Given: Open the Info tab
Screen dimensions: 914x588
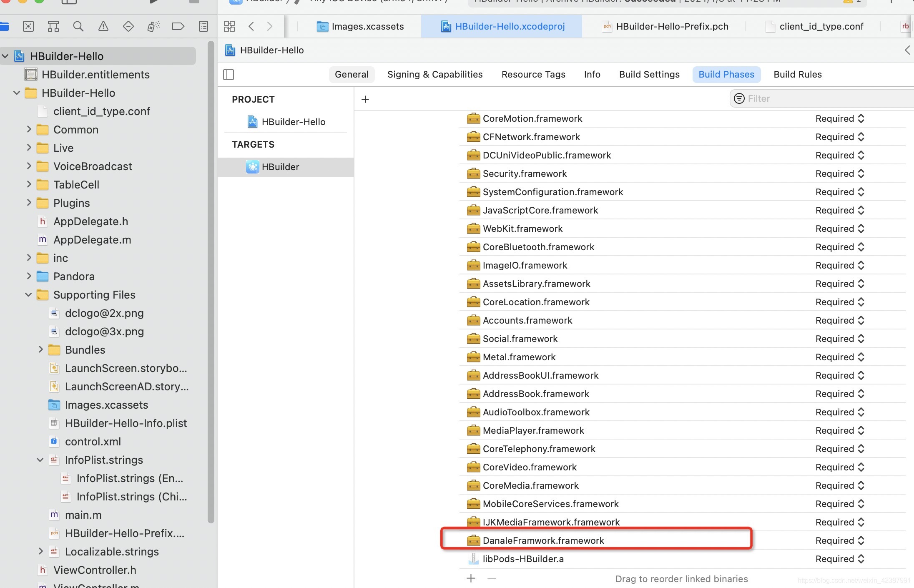Looking at the screenshot, I should pos(592,74).
